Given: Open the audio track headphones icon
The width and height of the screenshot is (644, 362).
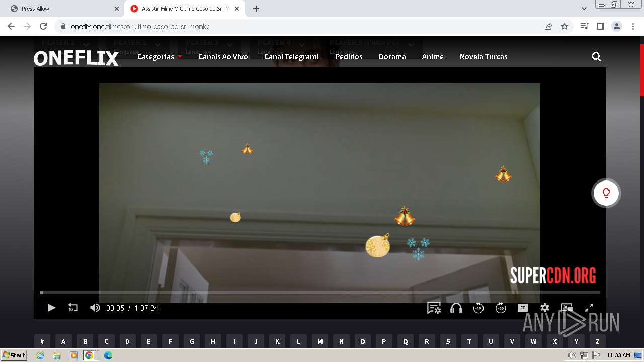Looking at the screenshot, I should click(456, 308).
